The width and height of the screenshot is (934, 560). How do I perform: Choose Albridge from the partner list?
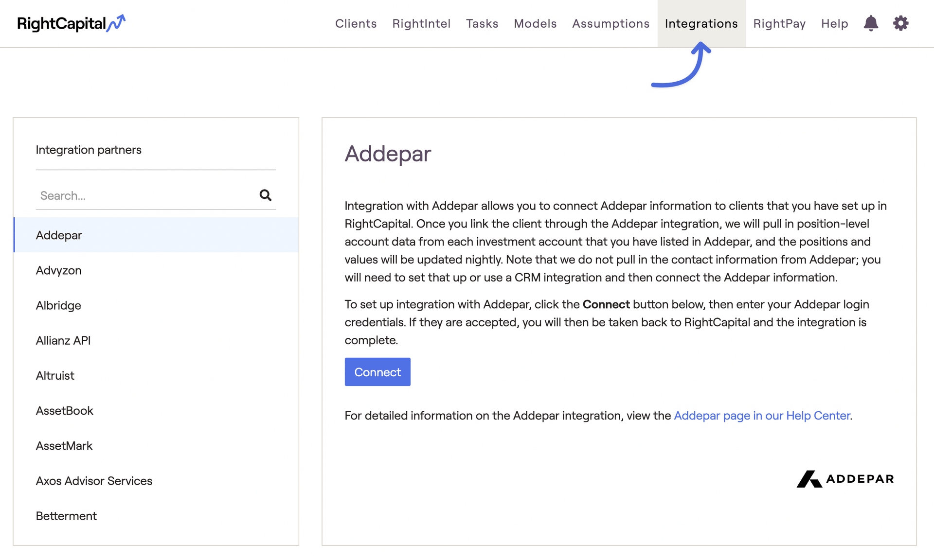click(156, 305)
